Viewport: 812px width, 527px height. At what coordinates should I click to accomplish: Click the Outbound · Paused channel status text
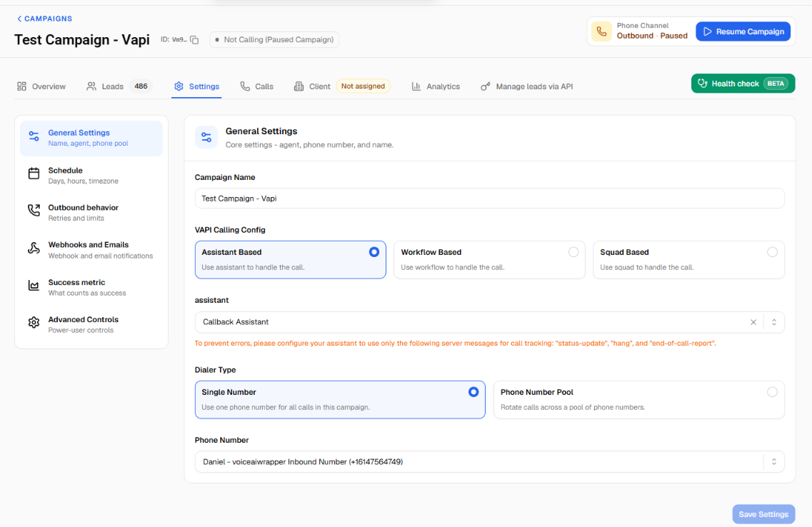pyautogui.click(x=652, y=36)
